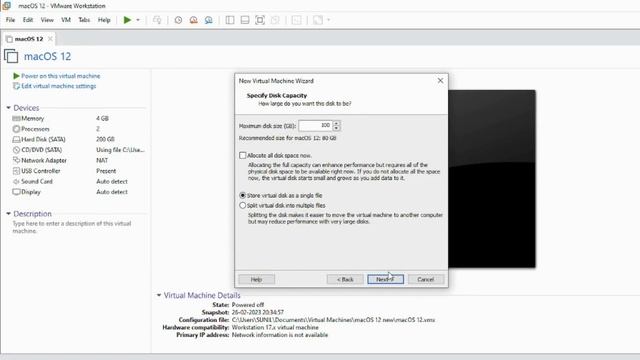The image size is (640, 360).
Task: Close the New Virtual Machine Wizard dialog
Action: point(440,81)
